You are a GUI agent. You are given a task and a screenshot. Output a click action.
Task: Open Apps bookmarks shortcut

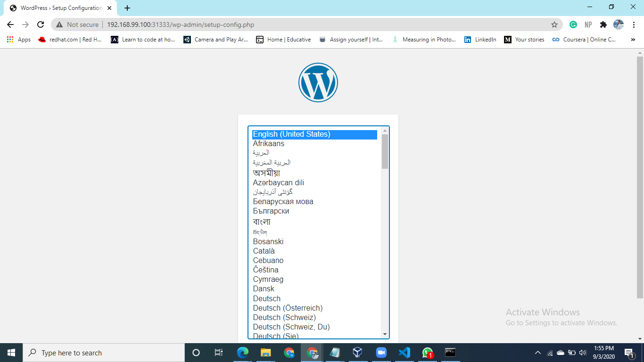click(x=19, y=40)
